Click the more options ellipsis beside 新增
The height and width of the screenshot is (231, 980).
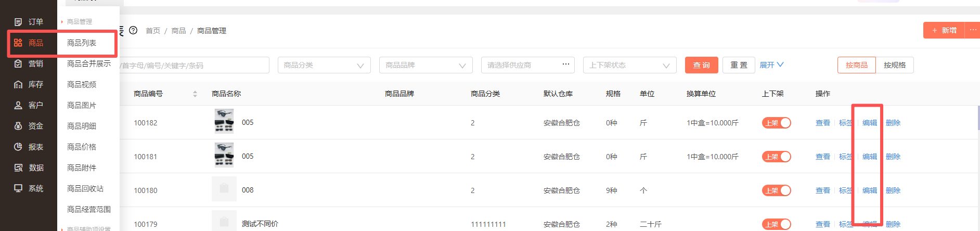973,30
